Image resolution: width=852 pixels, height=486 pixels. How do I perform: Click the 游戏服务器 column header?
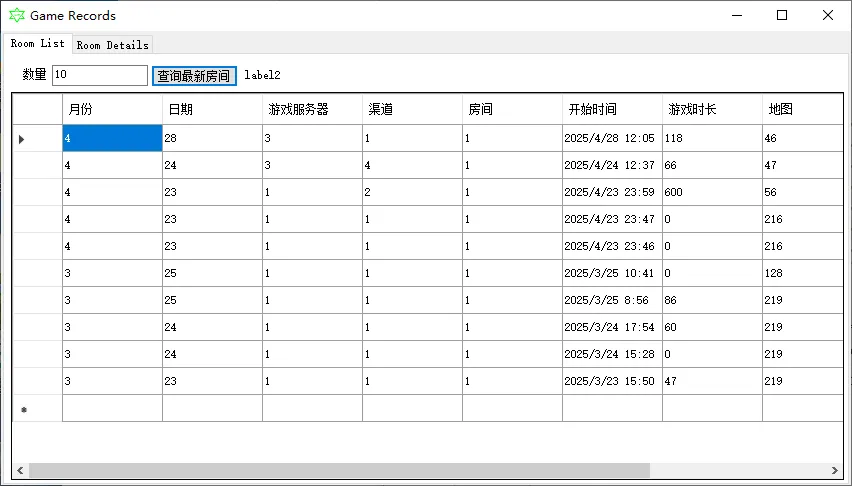(312, 110)
